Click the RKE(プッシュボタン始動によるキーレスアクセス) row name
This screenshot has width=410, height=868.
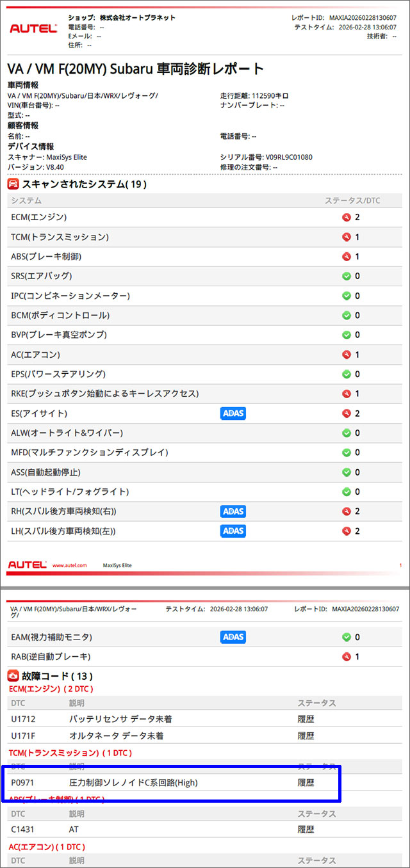[x=105, y=394]
